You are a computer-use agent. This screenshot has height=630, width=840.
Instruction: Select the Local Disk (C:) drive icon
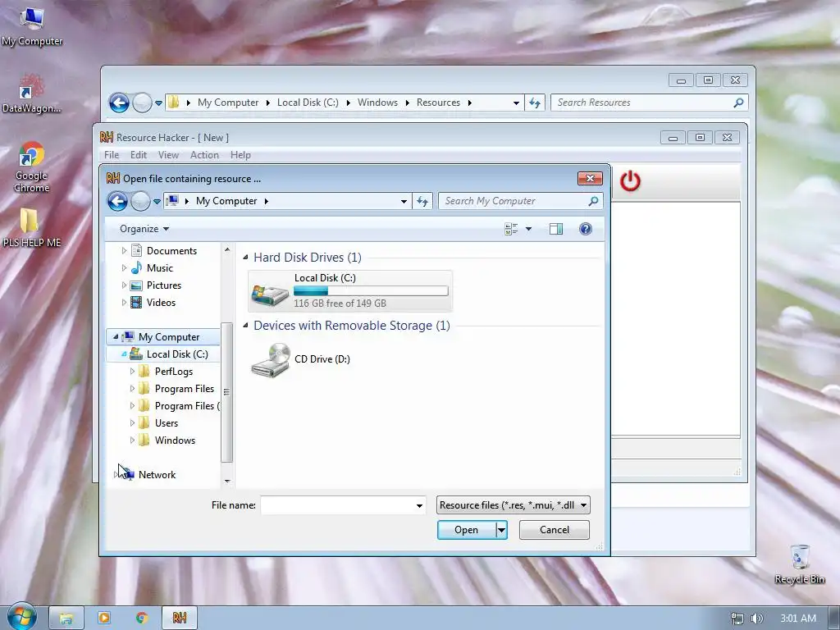coord(270,294)
